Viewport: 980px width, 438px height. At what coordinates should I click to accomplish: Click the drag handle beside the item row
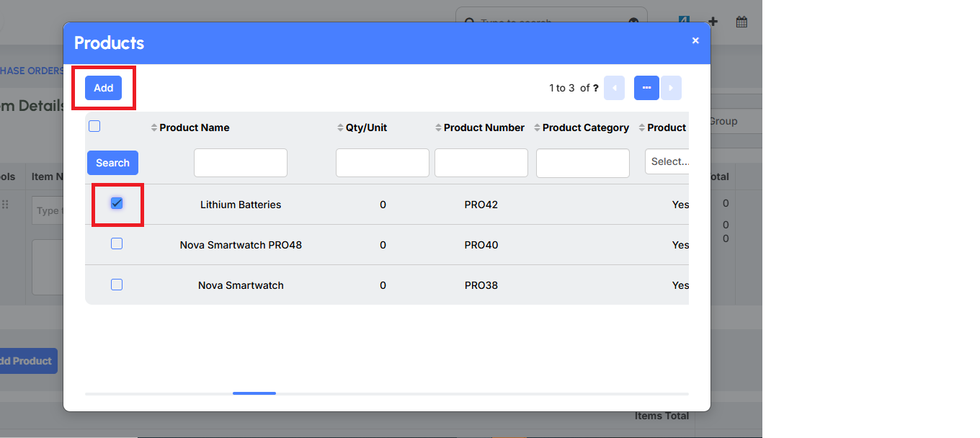(6, 204)
